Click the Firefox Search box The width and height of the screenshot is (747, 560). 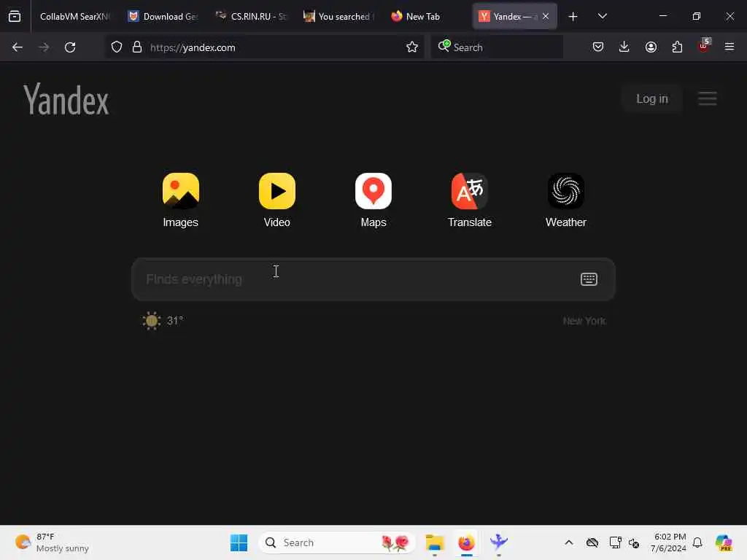coord(497,47)
